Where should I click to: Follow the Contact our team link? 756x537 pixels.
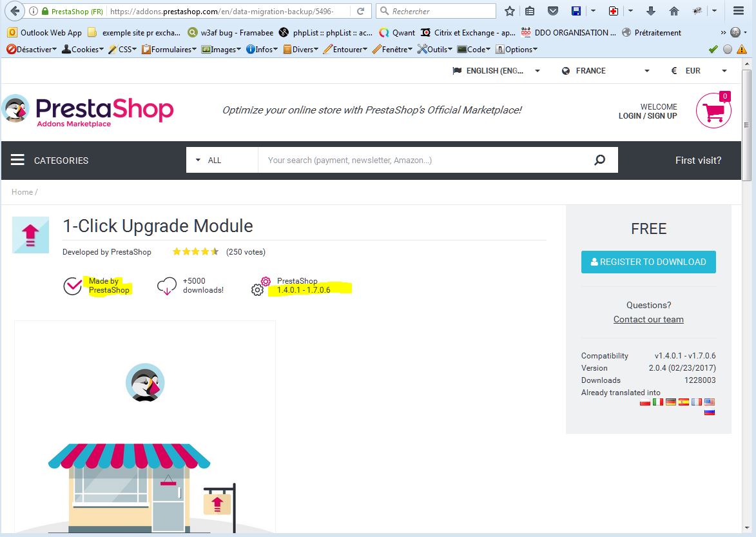(648, 319)
